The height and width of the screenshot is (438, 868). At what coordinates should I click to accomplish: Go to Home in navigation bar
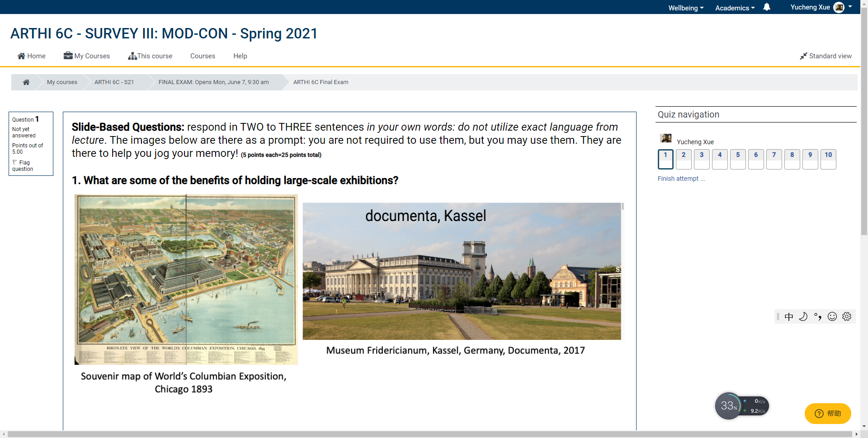point(32,56)
